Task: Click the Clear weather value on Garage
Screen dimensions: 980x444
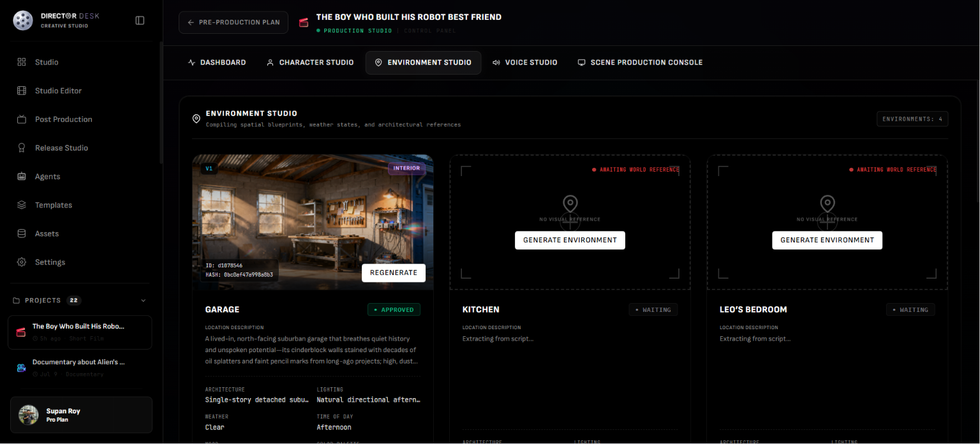Action: 214,427
